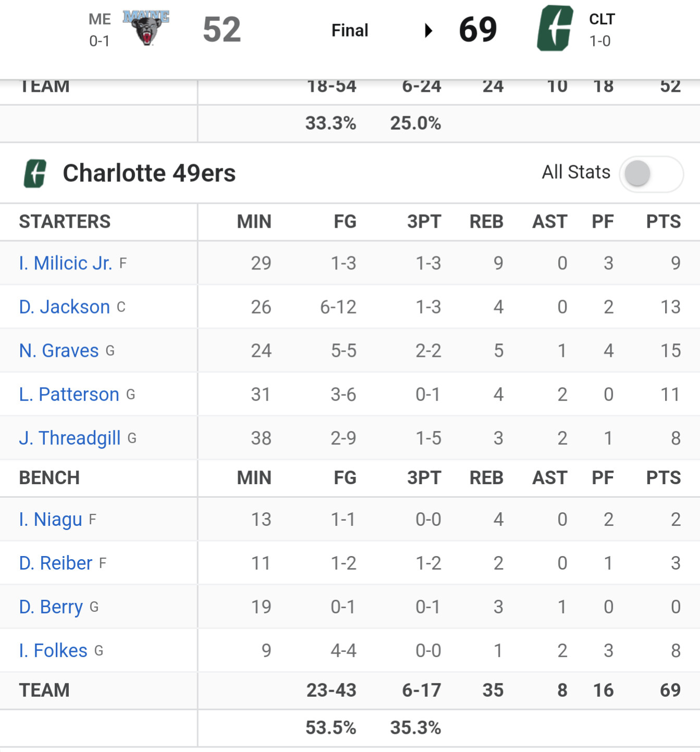
Task: Click the Charlotte 49ers section logo
Action: pos(35,173)
